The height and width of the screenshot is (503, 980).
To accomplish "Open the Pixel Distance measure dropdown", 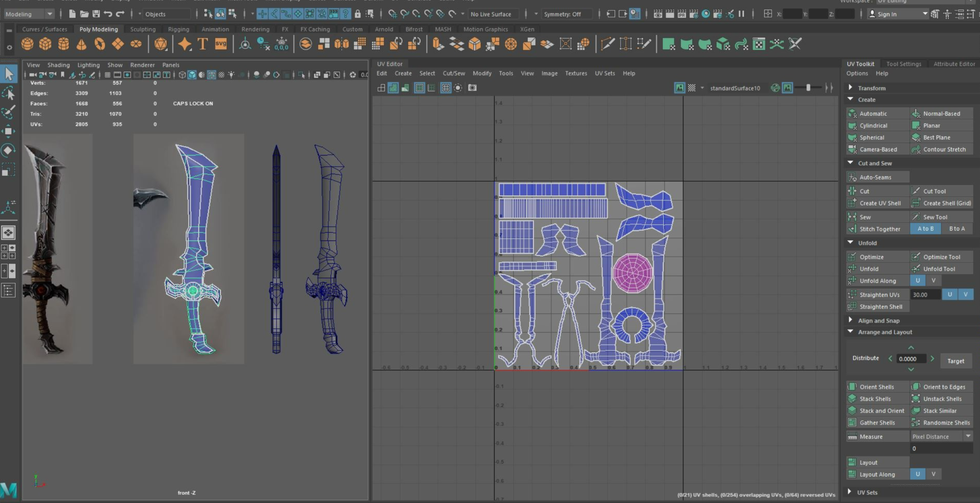I will [x=968, y=436].
